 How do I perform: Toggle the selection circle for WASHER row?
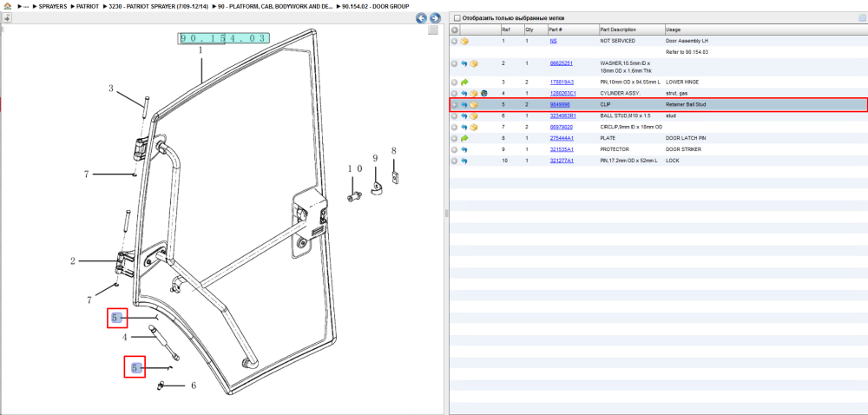click(455, 63)
